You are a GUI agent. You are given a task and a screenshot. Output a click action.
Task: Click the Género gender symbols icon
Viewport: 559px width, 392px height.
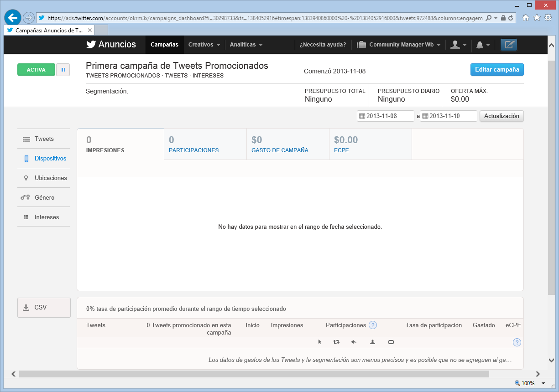[x=25, y=198]
